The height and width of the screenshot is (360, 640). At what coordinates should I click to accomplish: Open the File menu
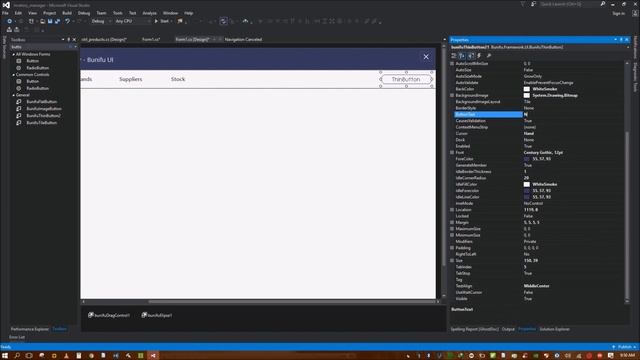[x=5, y=13]
